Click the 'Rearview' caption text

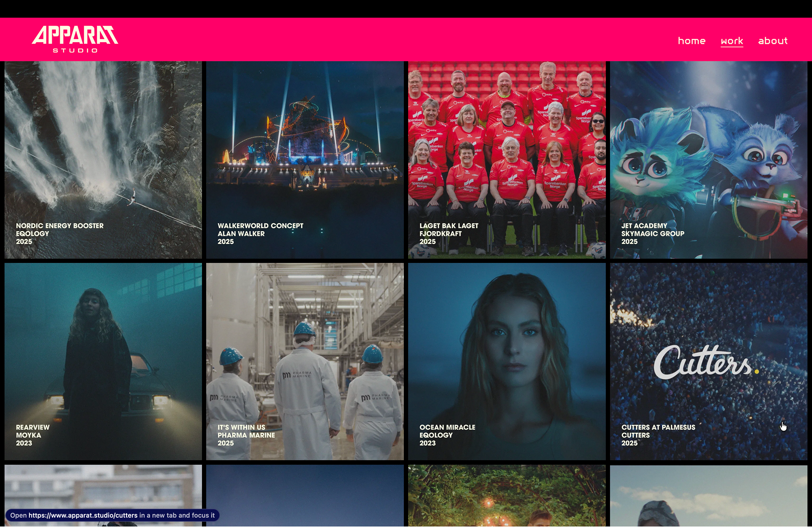pyautogui.click(x=33, y=427)
